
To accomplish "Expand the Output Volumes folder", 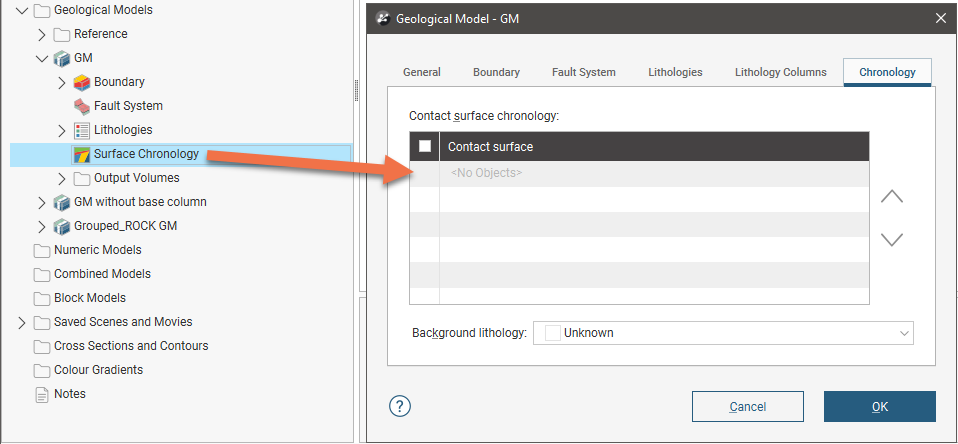I will (62, 178).
